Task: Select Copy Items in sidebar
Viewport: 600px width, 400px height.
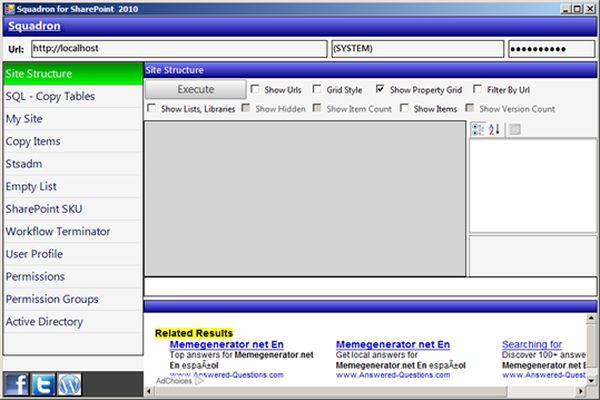Action: (73, 141)
